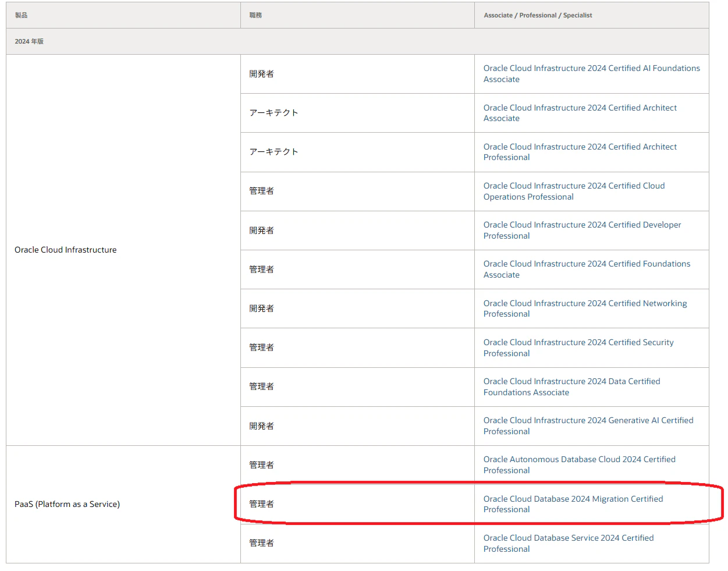Visit the Certified Networking Professional link

click(585, 308)
